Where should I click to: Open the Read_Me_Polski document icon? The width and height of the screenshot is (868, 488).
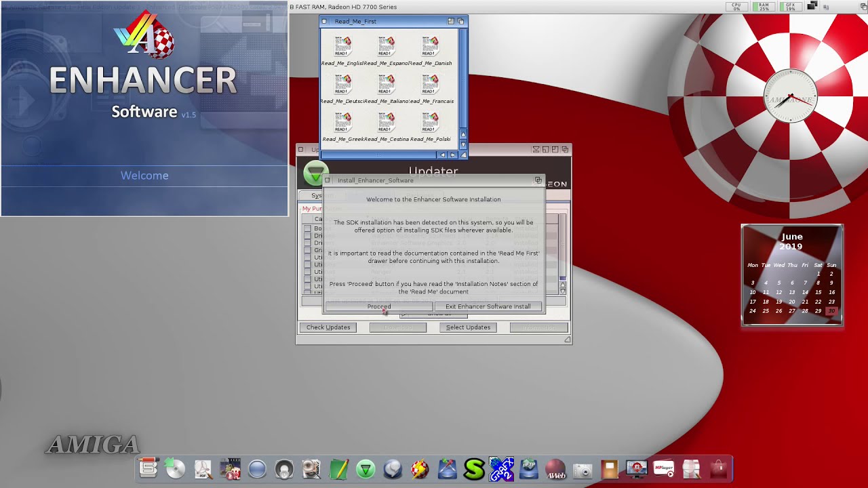point(430,123)
